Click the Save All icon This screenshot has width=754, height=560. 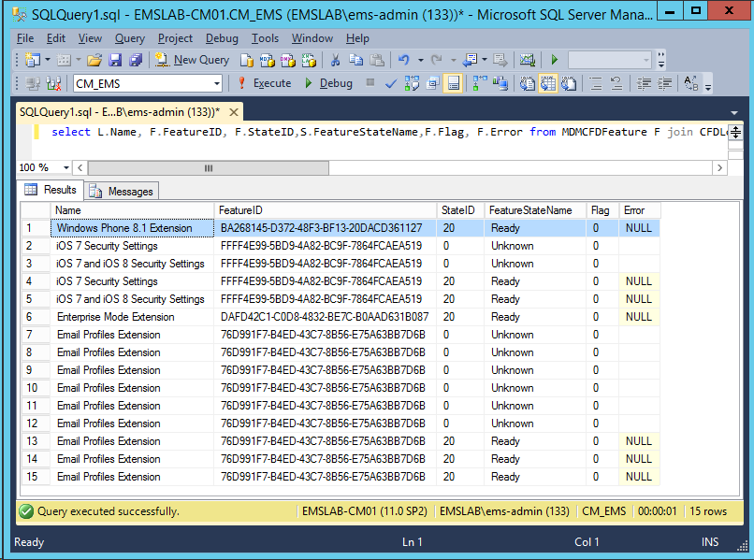[136, 60]
